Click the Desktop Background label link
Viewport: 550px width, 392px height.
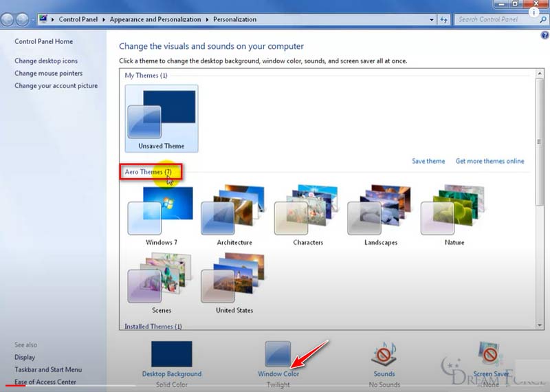point(171,374)
